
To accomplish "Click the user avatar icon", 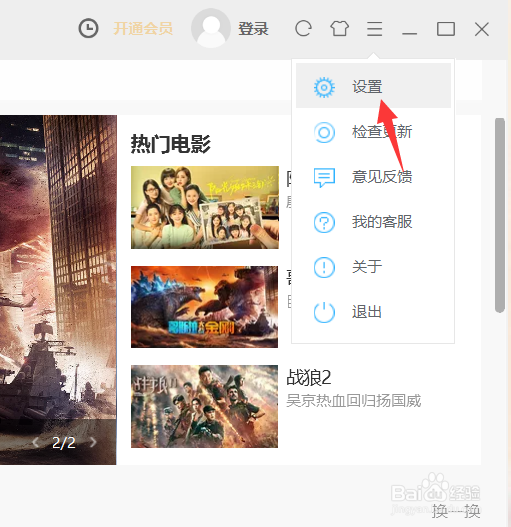I will (211, 28).
